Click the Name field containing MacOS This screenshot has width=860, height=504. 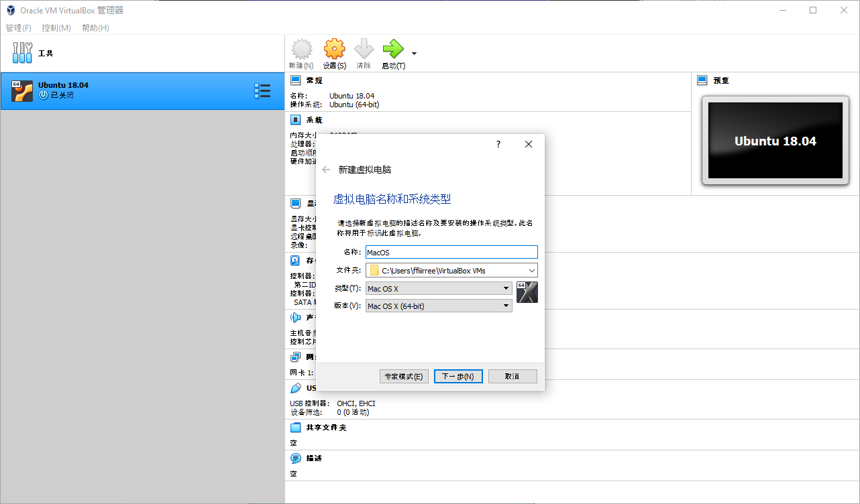451,252
